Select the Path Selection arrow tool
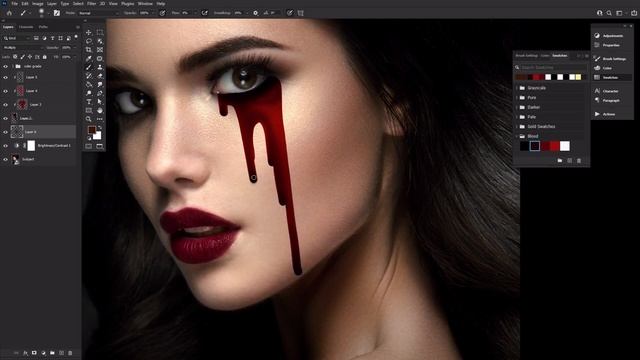Image resolution: width=640 pixels, height=360 pixels. 100,102
